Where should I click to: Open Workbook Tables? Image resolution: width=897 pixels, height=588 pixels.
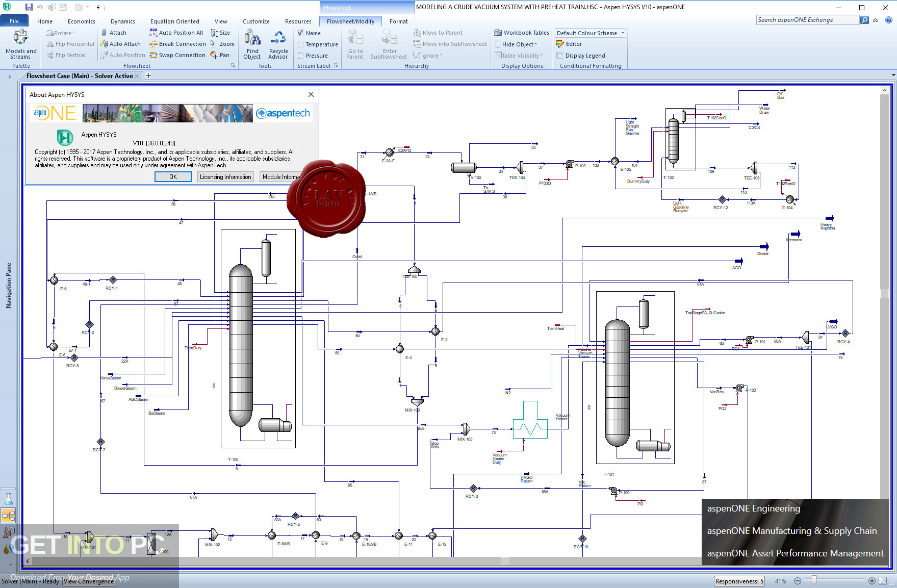(x=522, y=33)
